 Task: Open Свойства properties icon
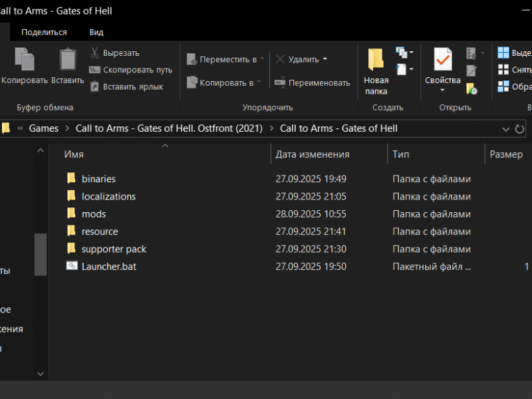[x=442, y=60]
